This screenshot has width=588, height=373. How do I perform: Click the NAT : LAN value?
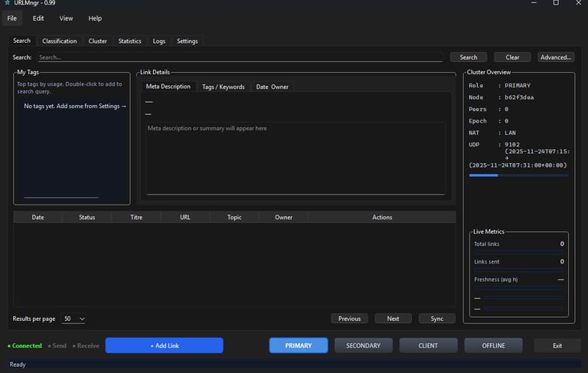click(x=510, y=133)
